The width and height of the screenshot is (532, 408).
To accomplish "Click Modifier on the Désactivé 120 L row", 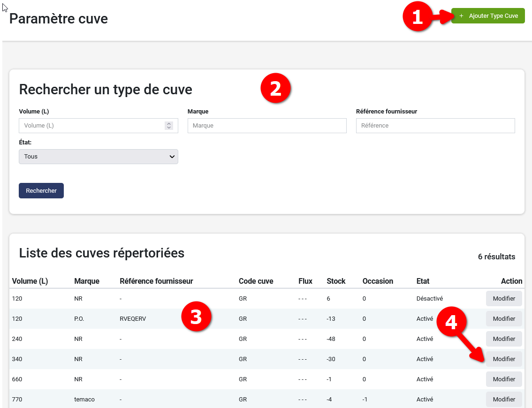I will point(503,298).
